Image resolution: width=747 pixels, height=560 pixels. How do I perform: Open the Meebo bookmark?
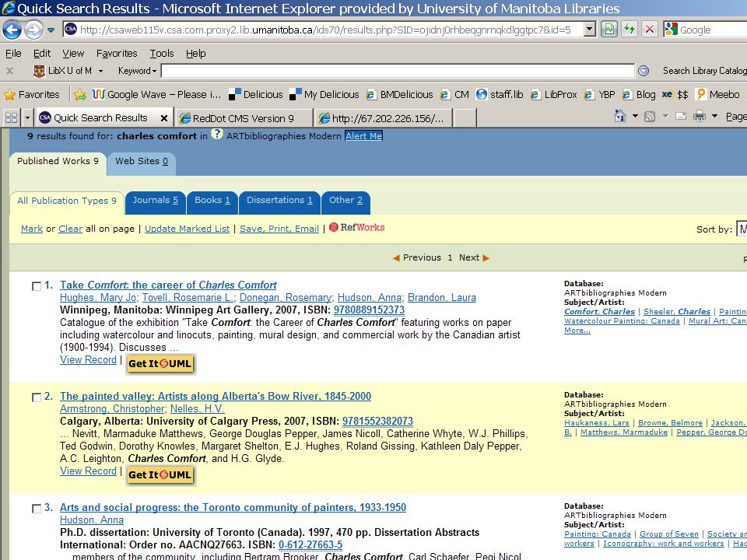(x=717, y=94)
